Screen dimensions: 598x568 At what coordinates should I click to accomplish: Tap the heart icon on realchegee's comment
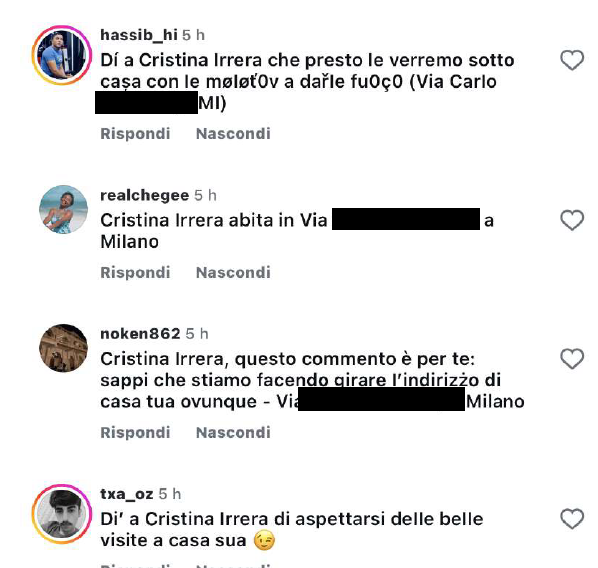click(572, 220)
